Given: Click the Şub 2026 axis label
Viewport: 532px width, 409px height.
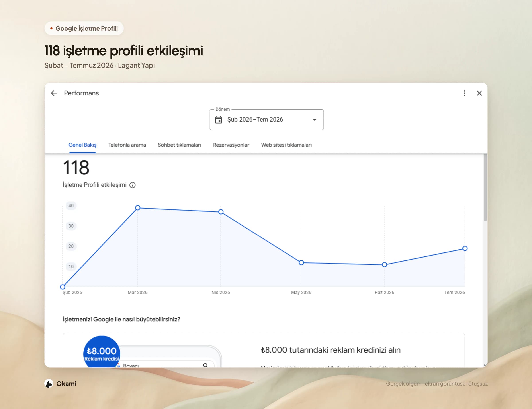Looking at the screenshot, I should tap(72, 293).
